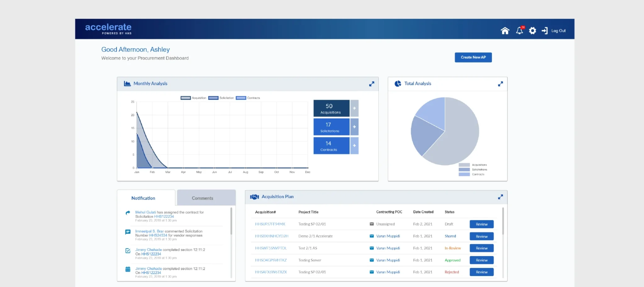Click the Monthly Analysis chart icon
The height and width of the screenshot is (287, 644).
[x=127, y=83]
